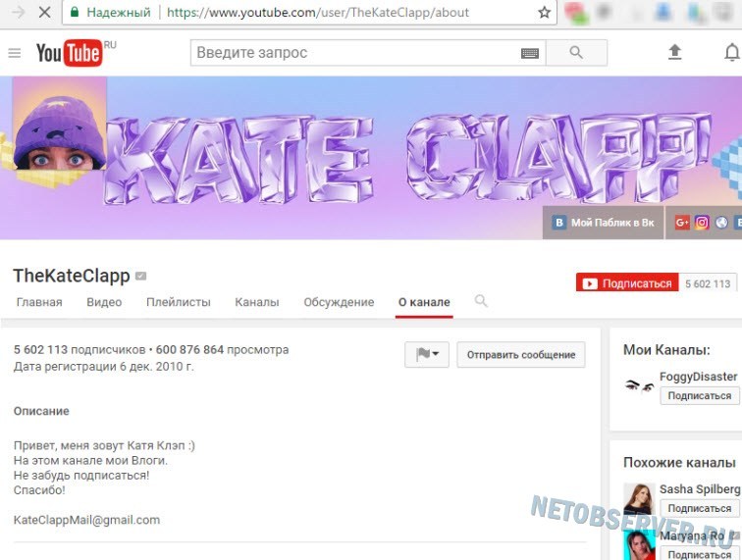Viewport: 742px width, 560px height.
Task: Open Мой Паблик в Вк link
Action: [x=604, y=223]
